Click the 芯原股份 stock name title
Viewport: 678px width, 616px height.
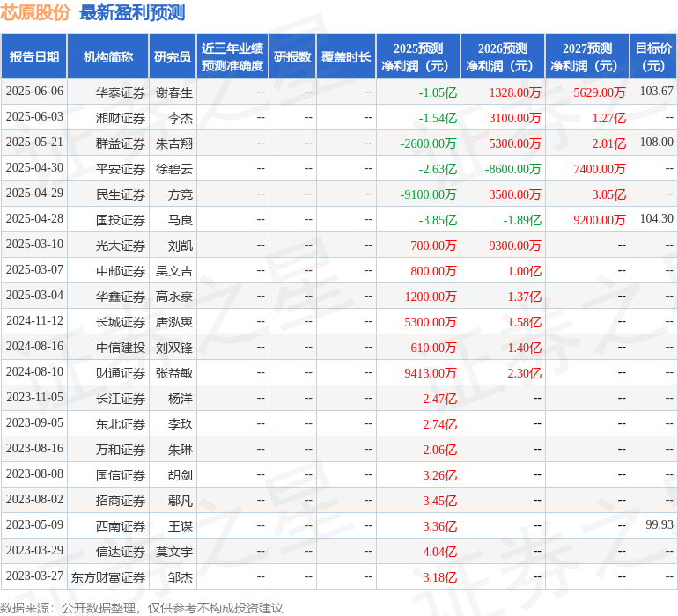coord(35,12)
